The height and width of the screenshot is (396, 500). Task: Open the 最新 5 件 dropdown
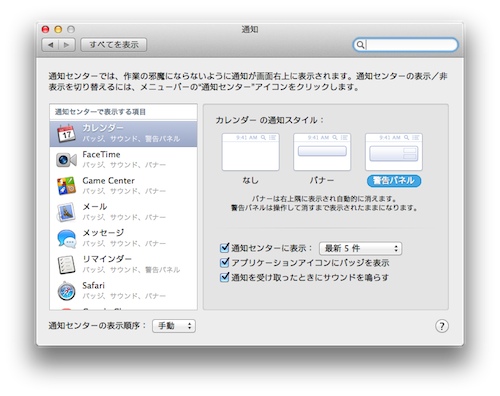pyautogui.click(x=360, y=248)
